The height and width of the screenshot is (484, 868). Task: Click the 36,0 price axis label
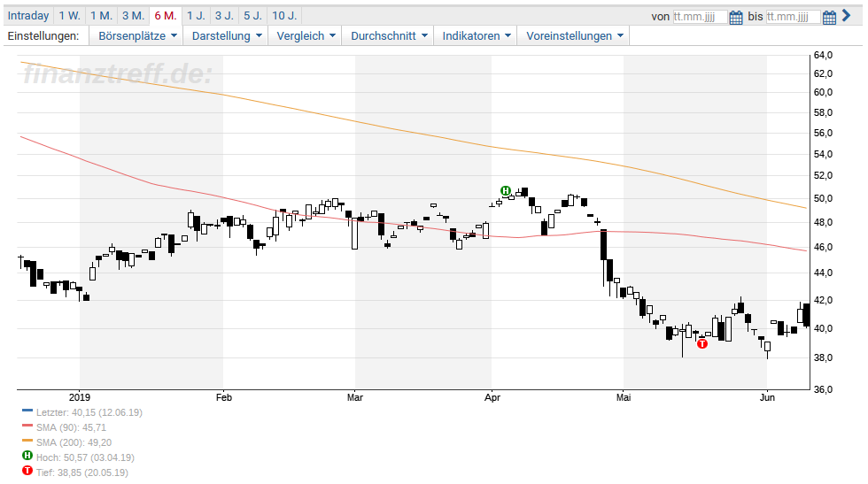coord(823,389)
